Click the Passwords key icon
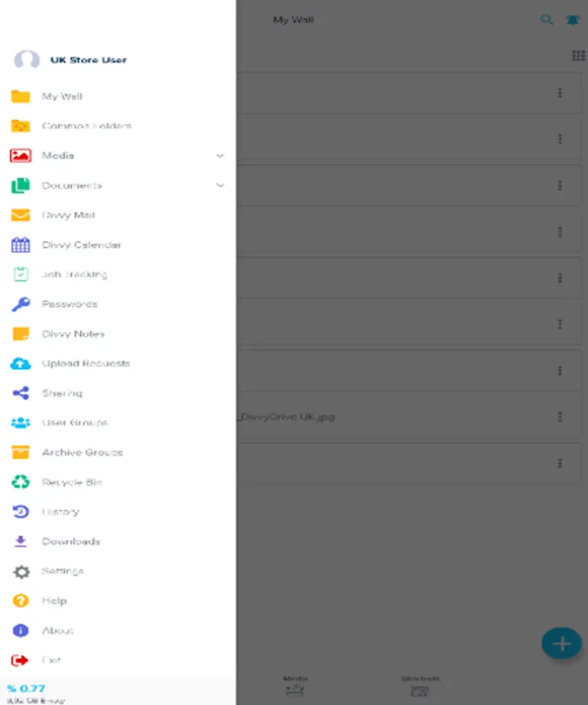This screenshot has height=705, width=588. point(20,305)
